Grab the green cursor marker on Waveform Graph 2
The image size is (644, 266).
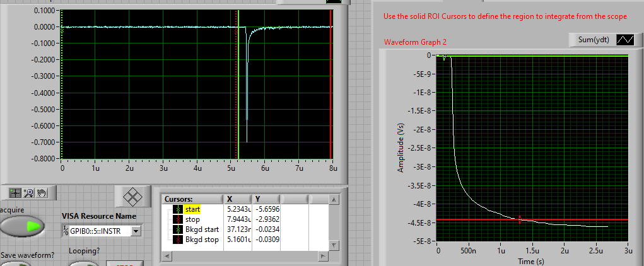[x=444, y=57]
